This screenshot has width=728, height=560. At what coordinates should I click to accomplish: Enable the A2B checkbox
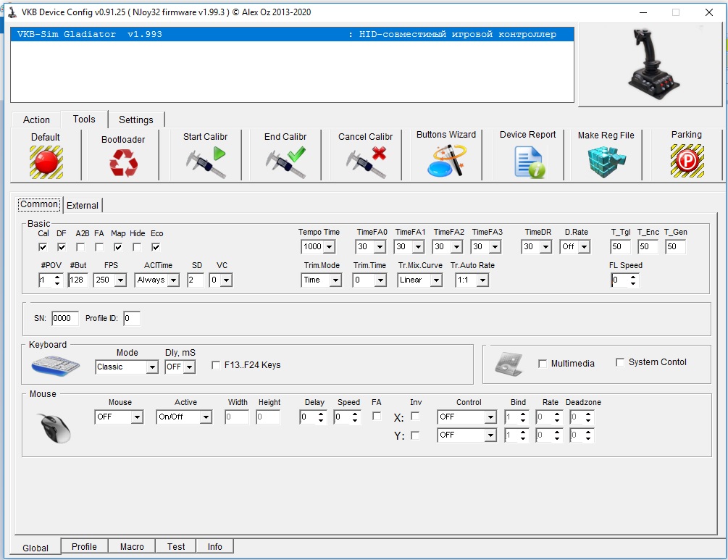80,247
